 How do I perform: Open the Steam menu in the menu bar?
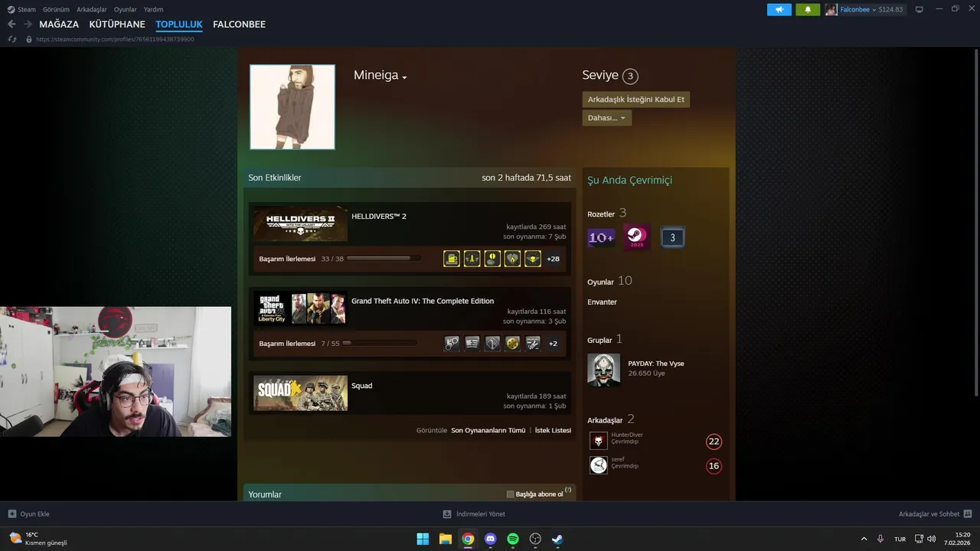click(x=21, y=9)
